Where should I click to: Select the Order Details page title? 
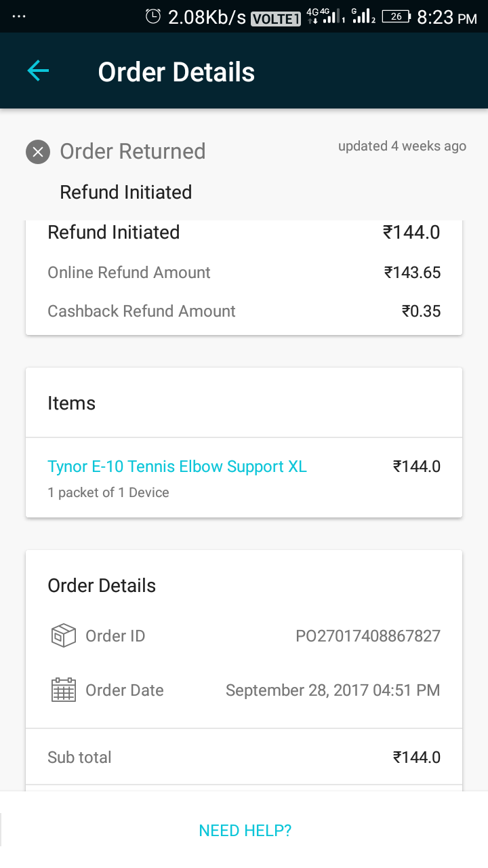coord(176,72)
